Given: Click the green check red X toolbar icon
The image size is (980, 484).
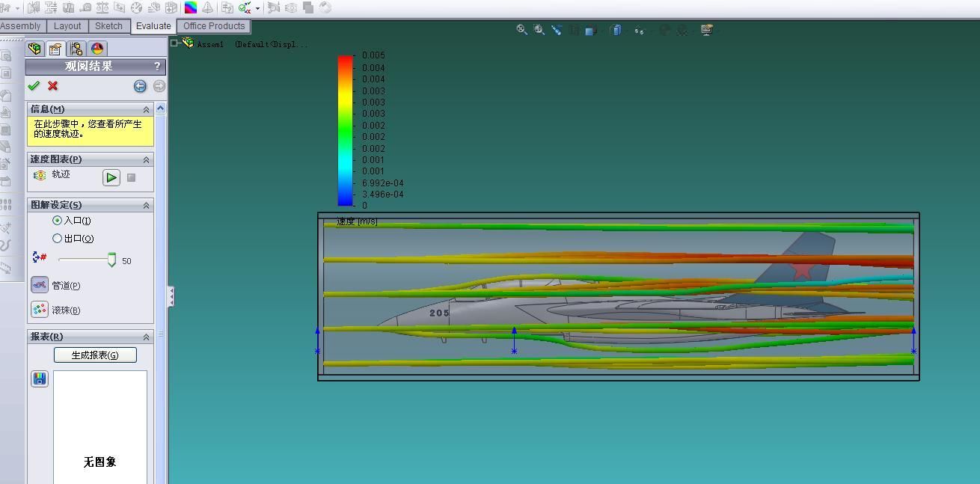Looking at the screenshot, I should pos(245,7).
